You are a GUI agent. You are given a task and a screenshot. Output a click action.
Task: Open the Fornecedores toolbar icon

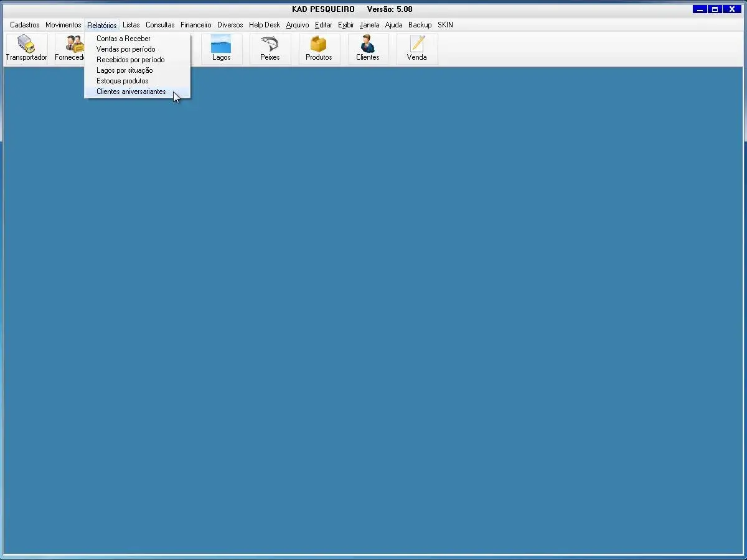point(70,49)
